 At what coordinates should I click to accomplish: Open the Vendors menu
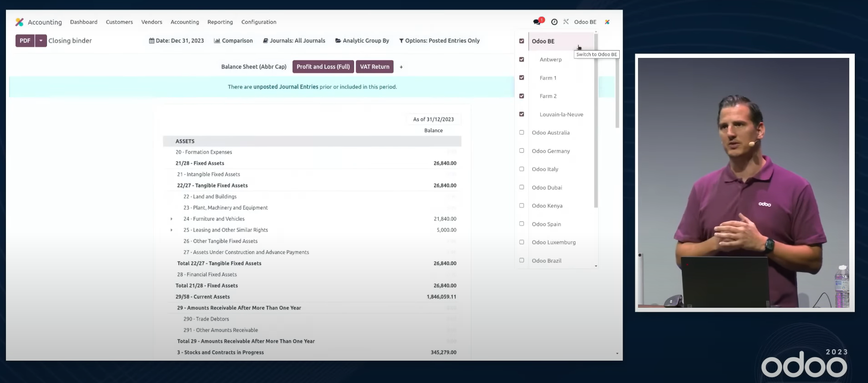(152, 22)
